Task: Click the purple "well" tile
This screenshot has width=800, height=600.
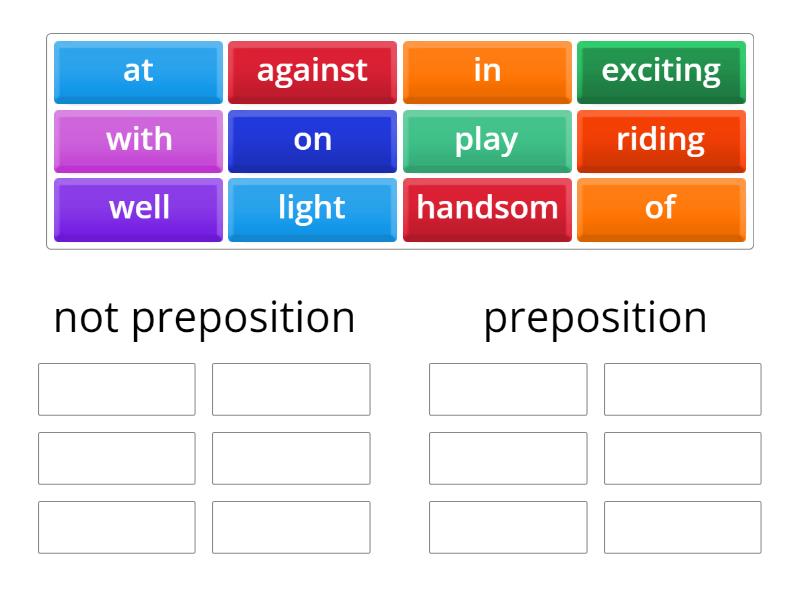Action: tap(137, 208)
